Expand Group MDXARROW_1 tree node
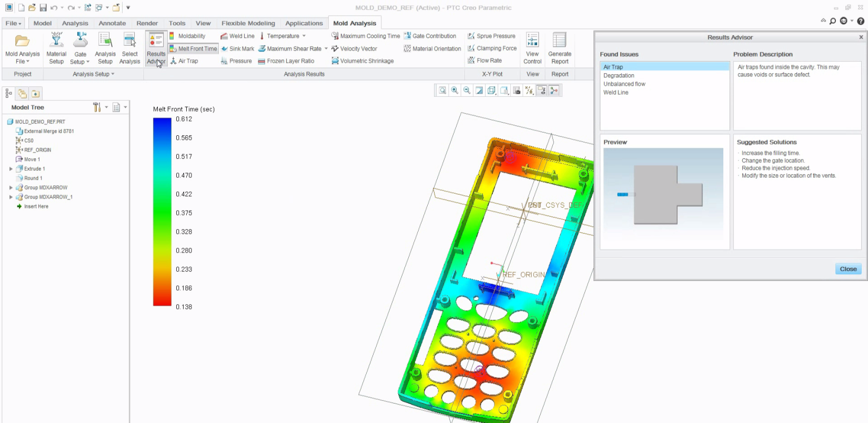 11,197
